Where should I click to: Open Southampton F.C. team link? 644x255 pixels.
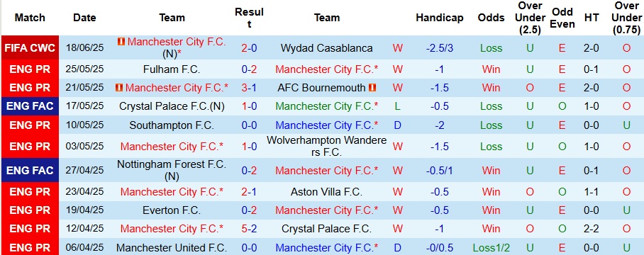(x=172, y=125)
